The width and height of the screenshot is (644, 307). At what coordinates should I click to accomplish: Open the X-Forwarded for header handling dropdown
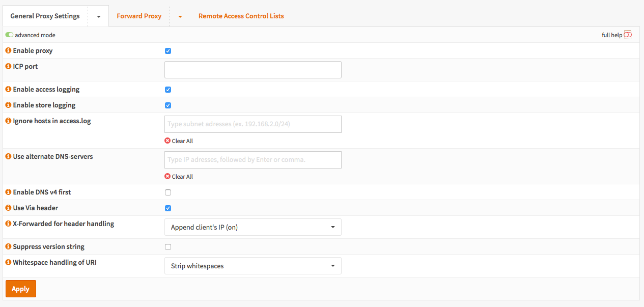coord(253,227)
